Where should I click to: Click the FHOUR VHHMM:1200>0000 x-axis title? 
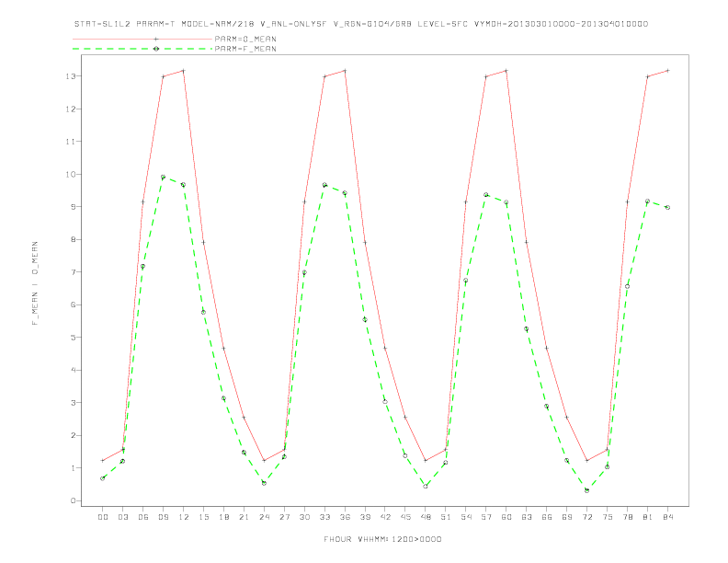(x=382, y=539)
